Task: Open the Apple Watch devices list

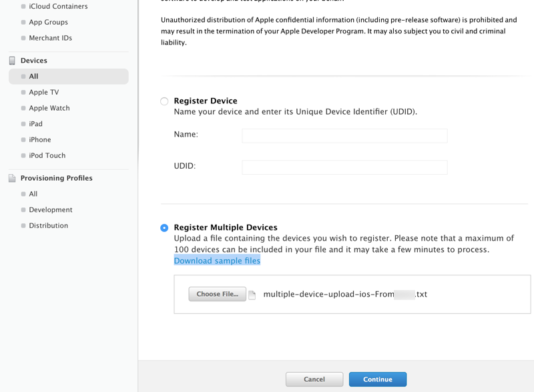Action: click(x=49, y=108)
